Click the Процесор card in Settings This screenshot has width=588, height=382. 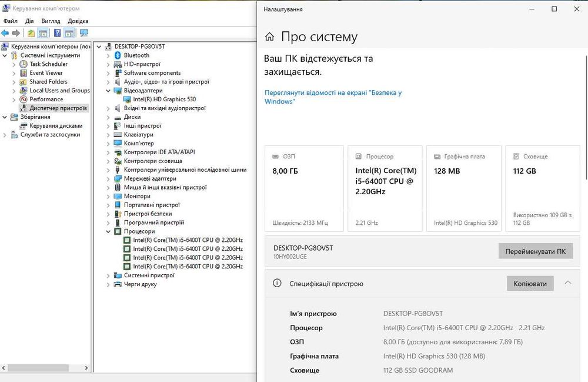point(385,188)
